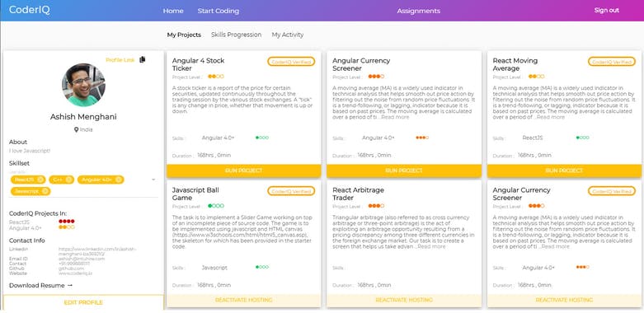
Task: Click CoderIQ Verified badge on React Moving Average
Action: pos(612,62)
